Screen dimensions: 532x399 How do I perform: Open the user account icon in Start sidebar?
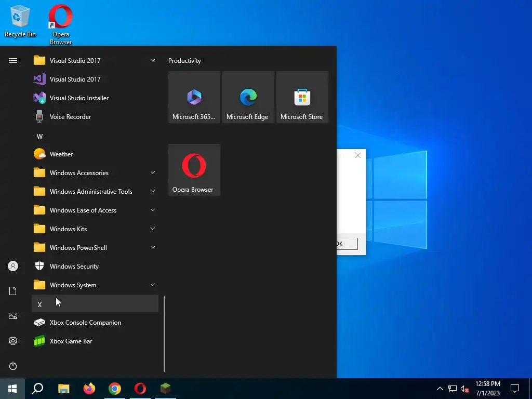13,266
